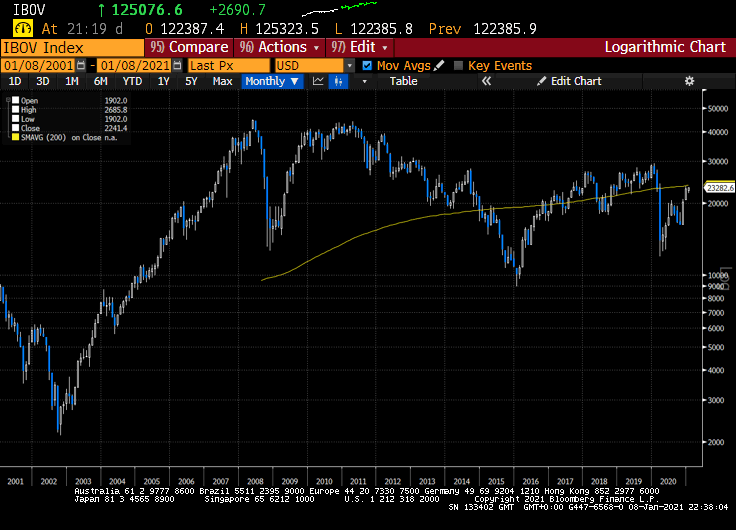The height and width of the screenshot is (530, 736).
Task: Click the Edit Chart button
Action: [569, 81]
